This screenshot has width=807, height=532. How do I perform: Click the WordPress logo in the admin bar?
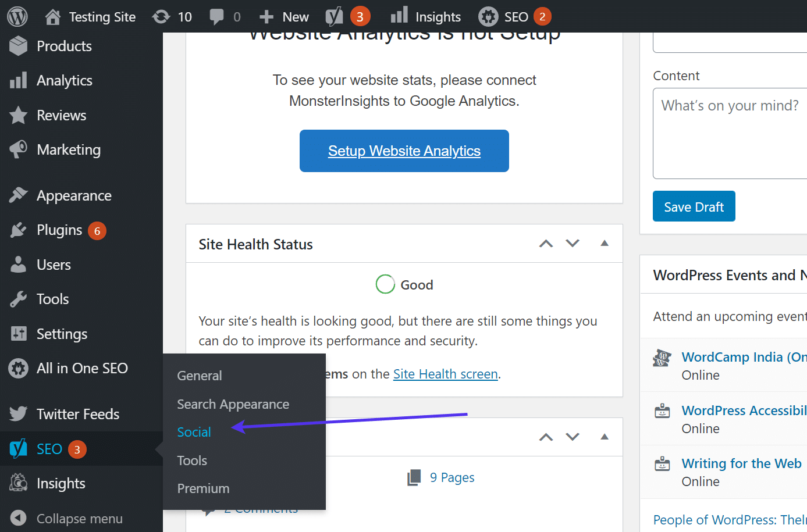pos(16,16)
